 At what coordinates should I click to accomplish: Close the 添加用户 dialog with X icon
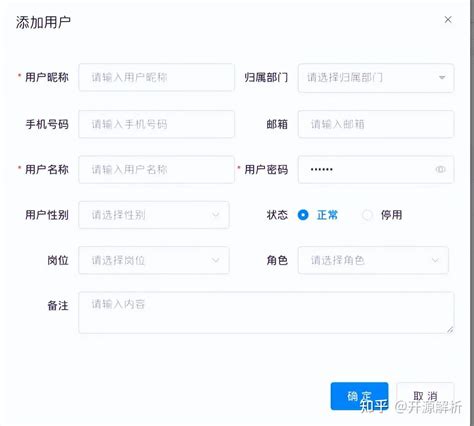(448, 20)
